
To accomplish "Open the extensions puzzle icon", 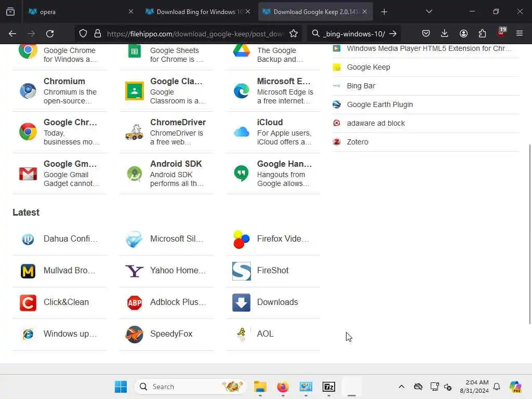I will pos(482,33).
